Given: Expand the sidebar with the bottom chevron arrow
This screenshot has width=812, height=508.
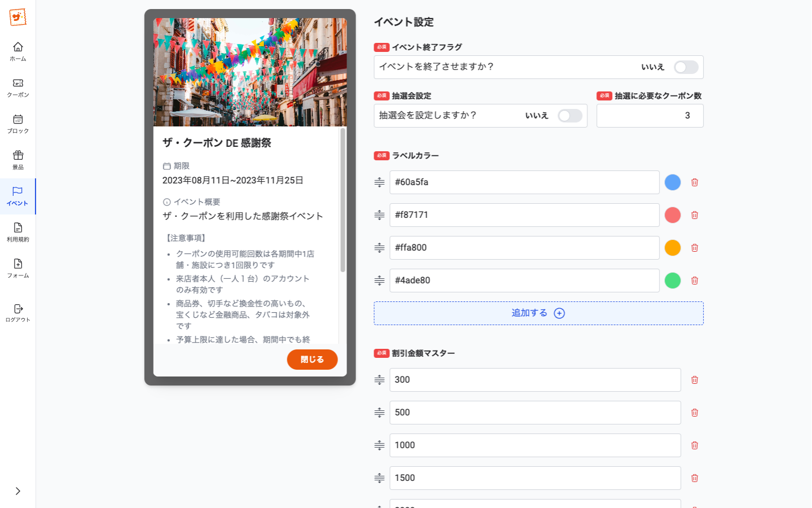Looking at the screenshot, I should point(18,491).
